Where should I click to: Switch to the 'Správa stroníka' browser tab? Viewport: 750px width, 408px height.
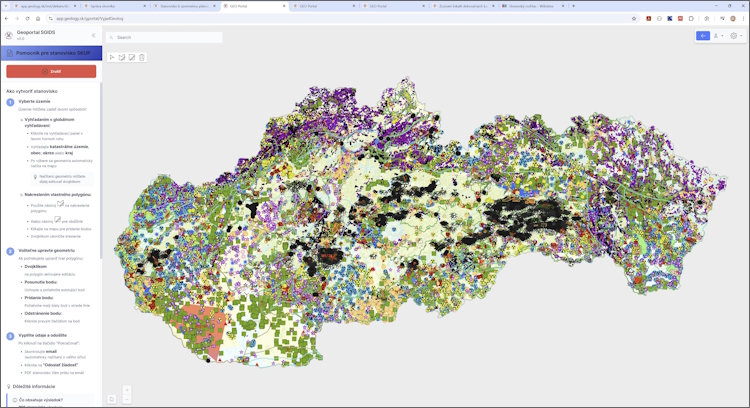pos(110,6)
